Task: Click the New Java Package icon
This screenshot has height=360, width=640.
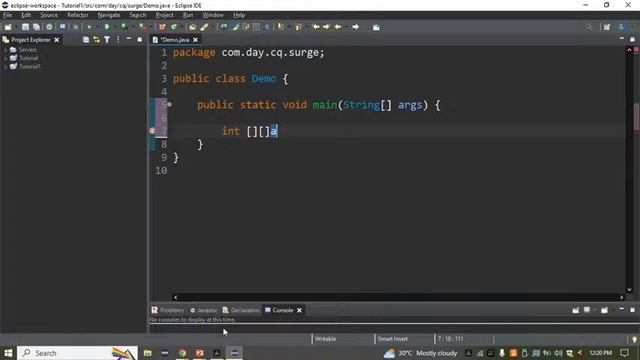Action: [162, 27]
